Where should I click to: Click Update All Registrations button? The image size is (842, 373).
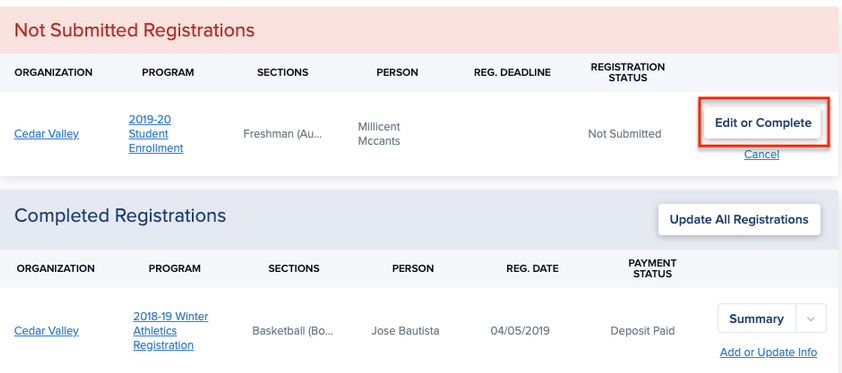coord(739,220)
